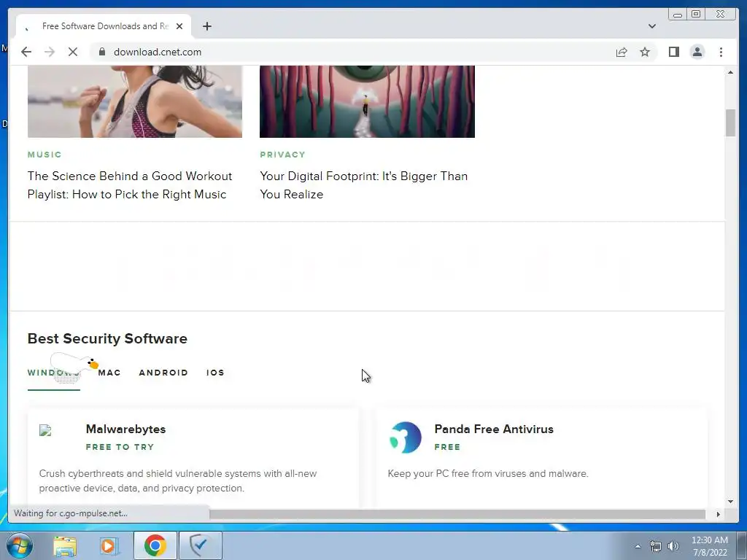Minimize the Chrome window
Image resolution: width=747 pixels, height=560 pixels.
pos(678,14)
